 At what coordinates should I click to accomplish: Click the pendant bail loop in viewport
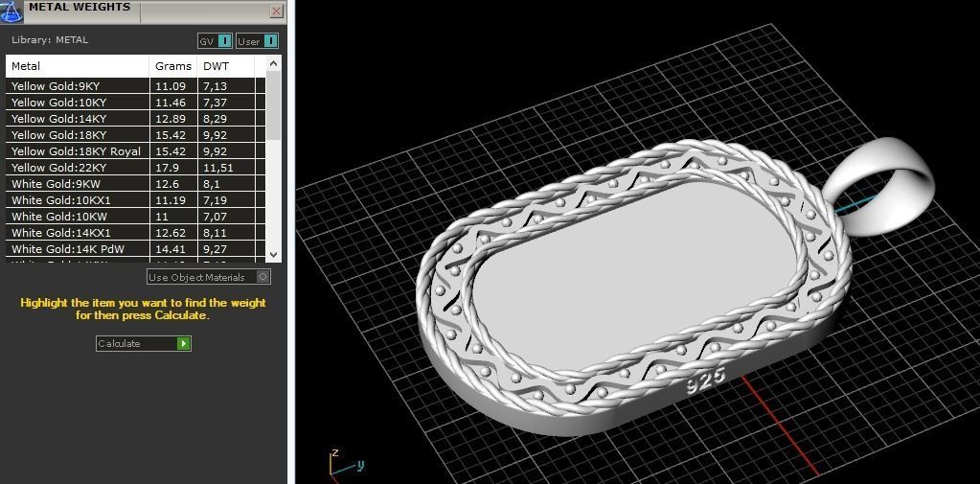point(878,186)
